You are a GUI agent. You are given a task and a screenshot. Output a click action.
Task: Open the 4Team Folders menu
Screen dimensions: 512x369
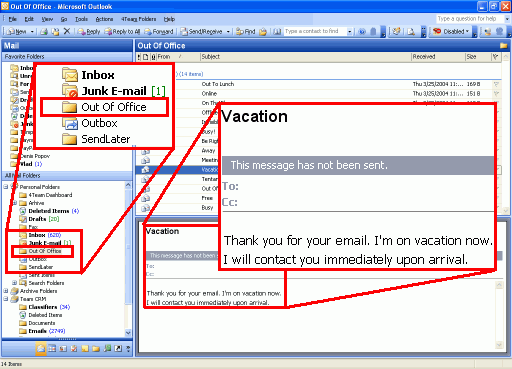(x=138, y=19)
